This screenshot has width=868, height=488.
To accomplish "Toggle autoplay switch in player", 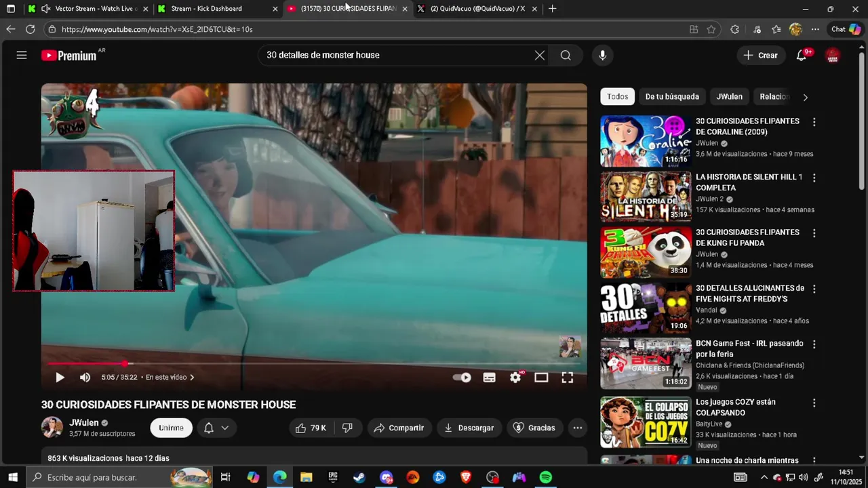I will click(462, 378).
